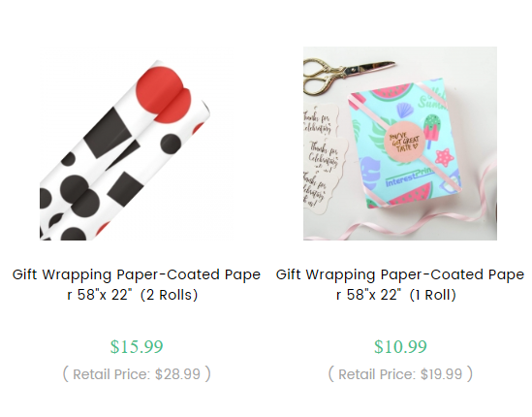Screen dimensions: 532x417
Task: Open the watermelon gift wrap product image
Action: (400, 144)
